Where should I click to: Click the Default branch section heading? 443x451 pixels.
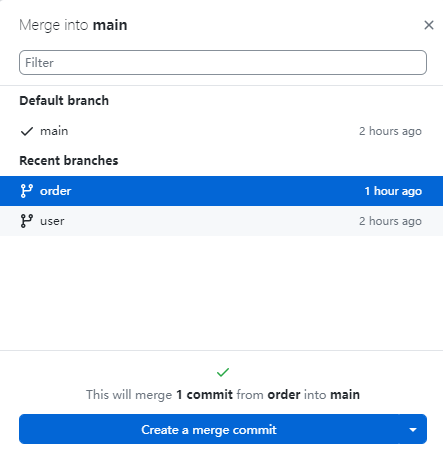[x=64, y=101]
